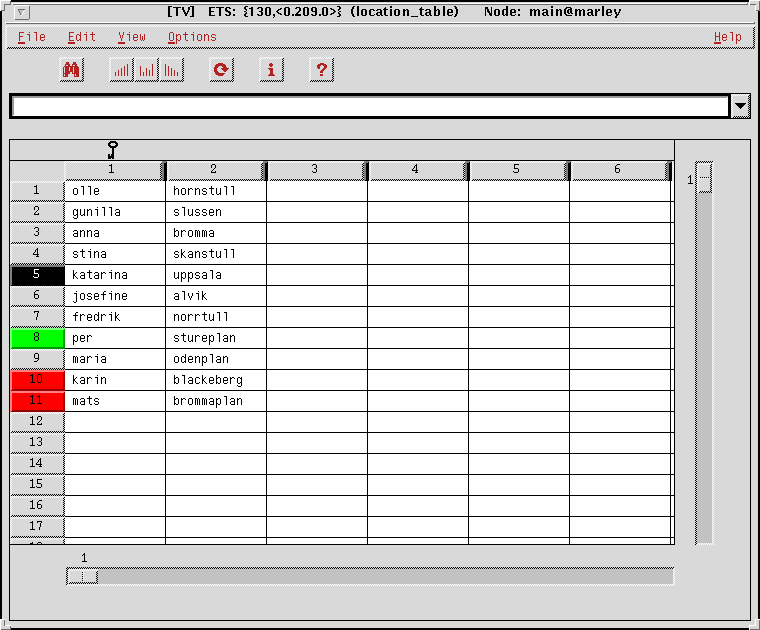Select row header 17
The width and height of the screenshot is (760, 630).
pyautogui.click(x=37, y=527)
